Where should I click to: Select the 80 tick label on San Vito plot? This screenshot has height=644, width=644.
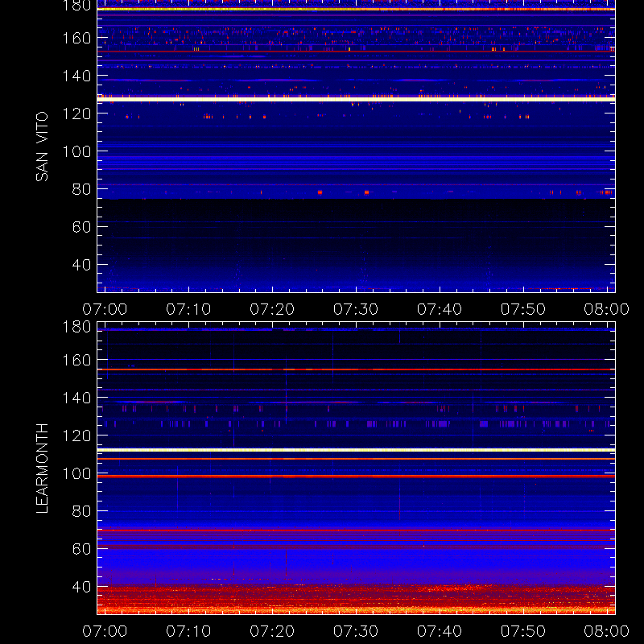point(81,189)
